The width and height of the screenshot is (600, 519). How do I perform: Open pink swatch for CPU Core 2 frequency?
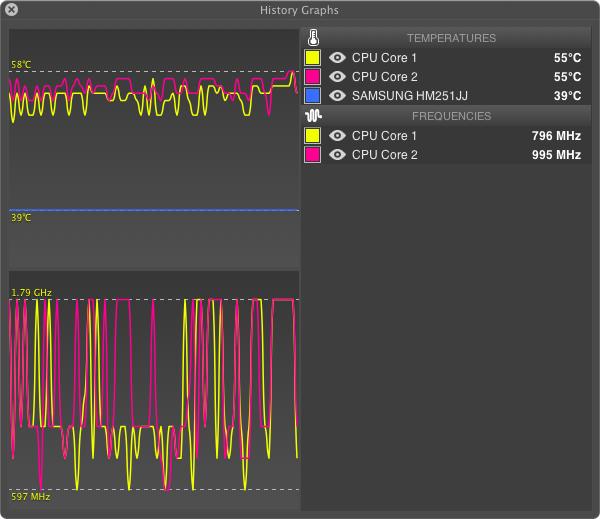[312, 154]
